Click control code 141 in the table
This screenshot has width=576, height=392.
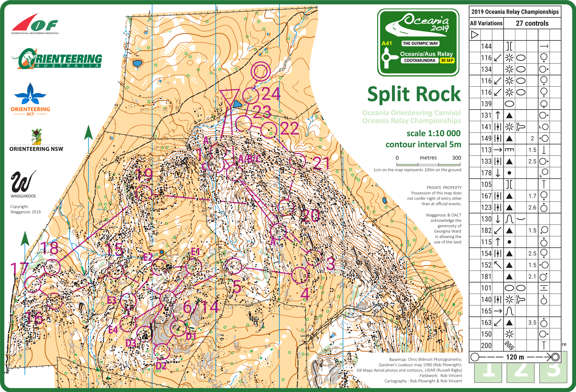click(x=486, y=127)
